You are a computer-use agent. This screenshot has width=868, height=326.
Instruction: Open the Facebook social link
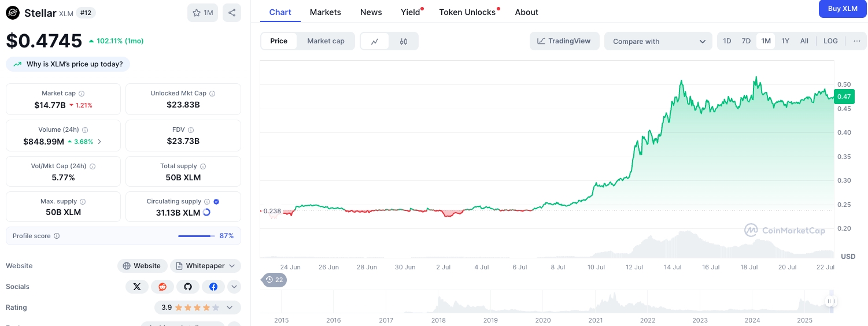point(213,287)
